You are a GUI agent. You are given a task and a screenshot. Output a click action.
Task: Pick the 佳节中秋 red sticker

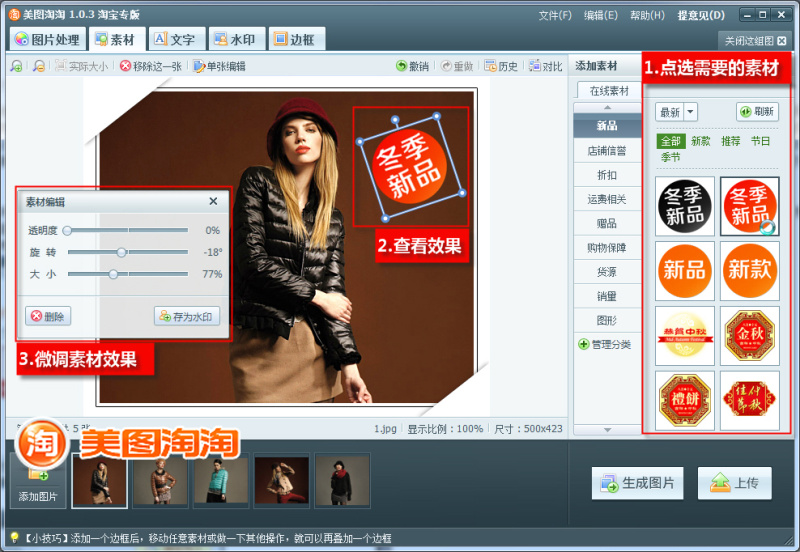(749, 400)
